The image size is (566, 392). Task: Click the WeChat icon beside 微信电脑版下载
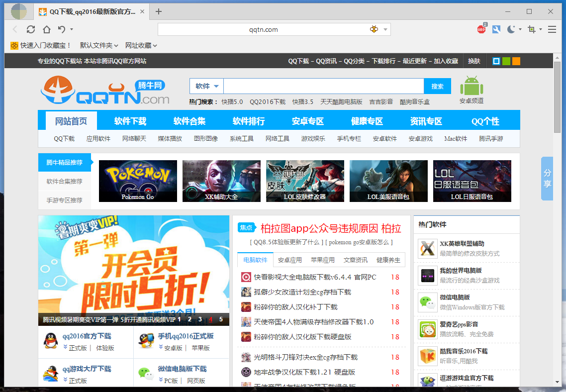[146, 374]
